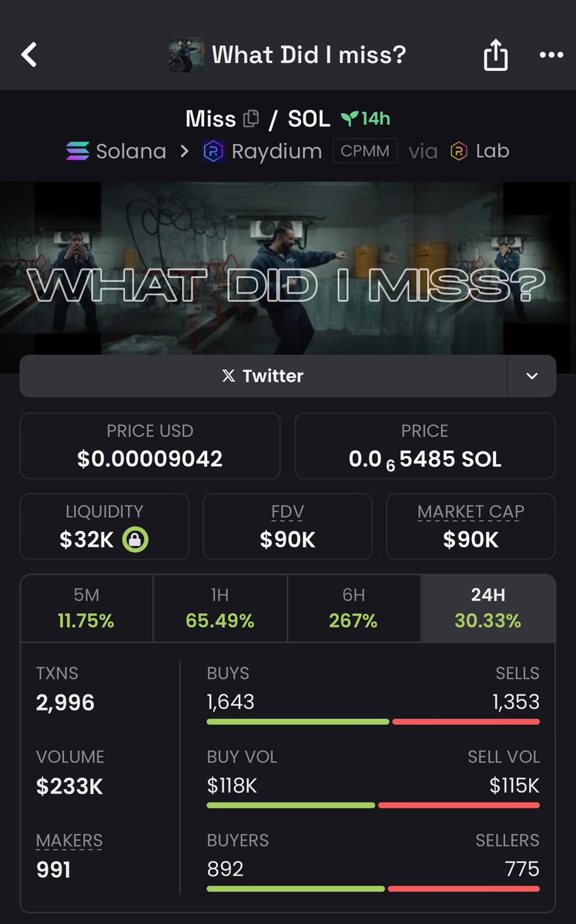Select the 6H timeframe tab

(354, 608)
